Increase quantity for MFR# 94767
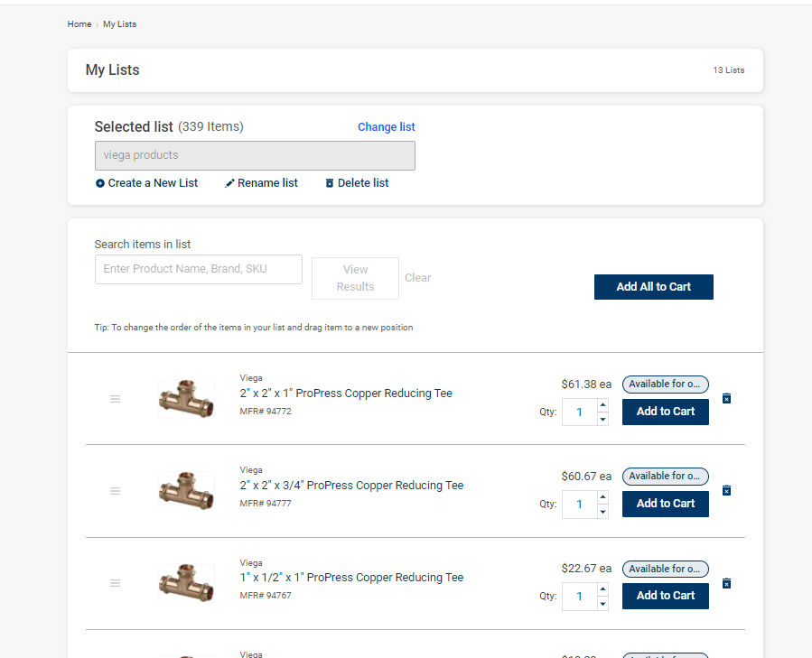This screenshot has height=658, width=812. [x=602, y=589]
